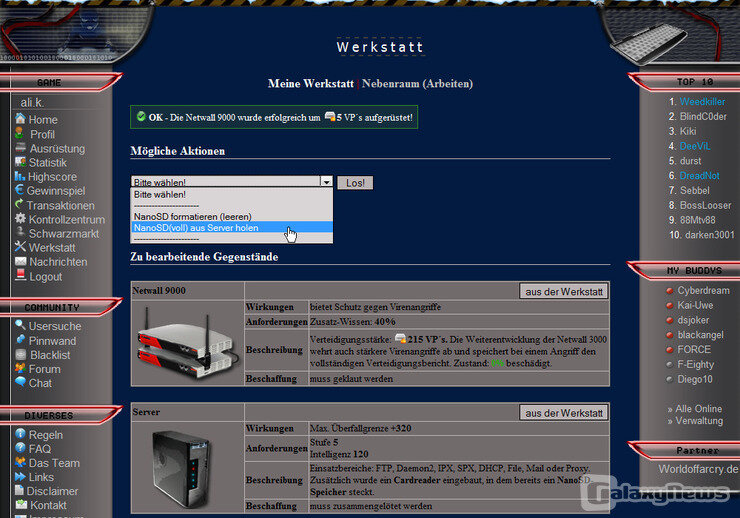Open buddy Cyberdream

[703, 290]
